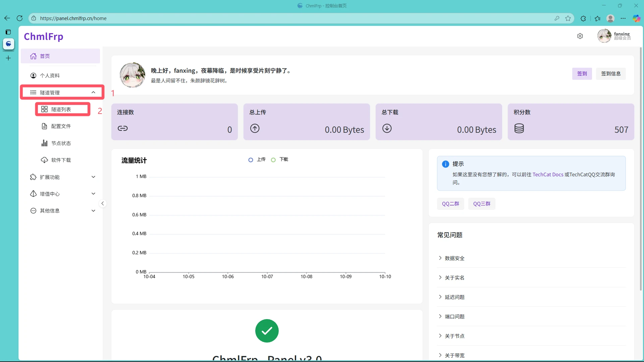Image resolution: width=644 pixels, height=362 pixels.
Task: Click the info icon in the 提示 box
Action: (x=445, y=164)
